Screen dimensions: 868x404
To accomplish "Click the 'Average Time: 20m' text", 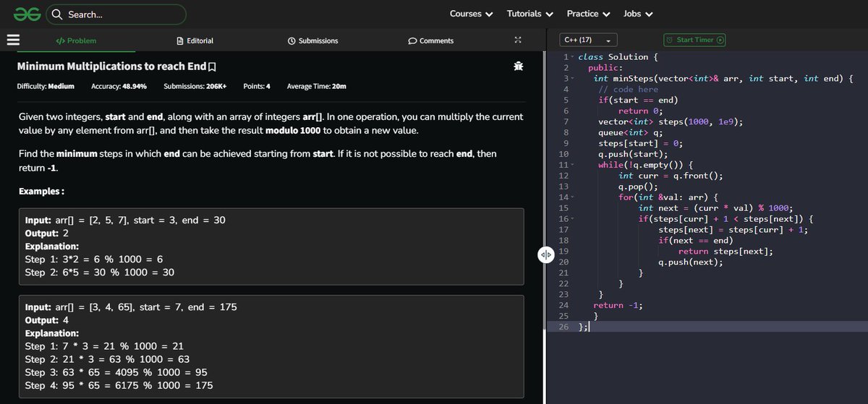I will 316,86.
